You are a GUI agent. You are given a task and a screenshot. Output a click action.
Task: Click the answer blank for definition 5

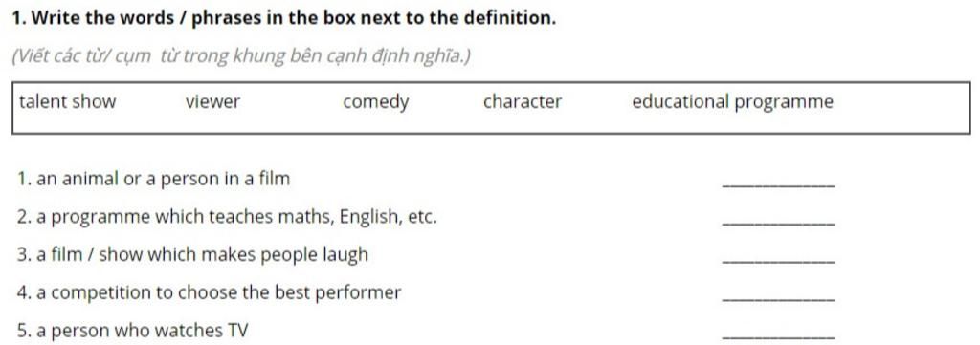[x=777, y=337]
